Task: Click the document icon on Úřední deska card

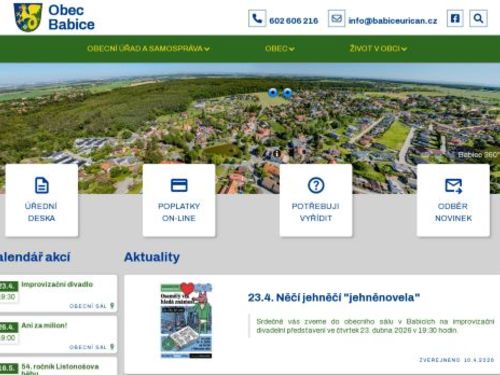Action: tap(42, 185)
